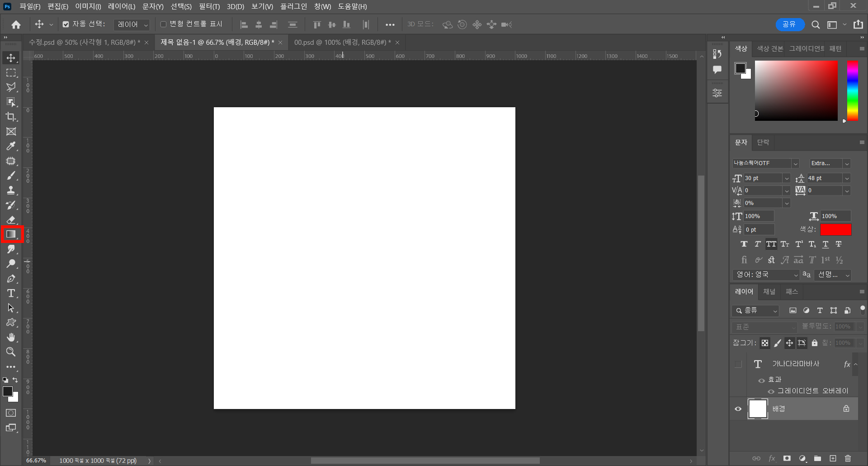
Task: Open font family 나눔스퀘어OTF dropdown
Action: click(796, 164)
